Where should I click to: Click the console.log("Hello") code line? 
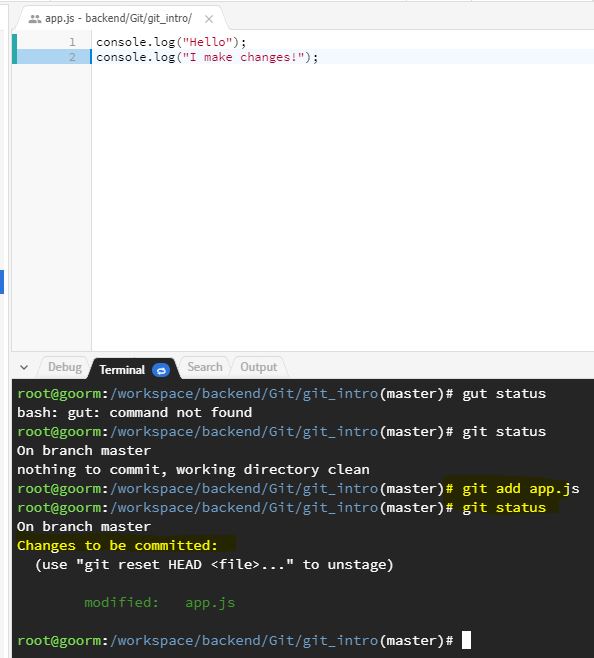pos(171,42)
